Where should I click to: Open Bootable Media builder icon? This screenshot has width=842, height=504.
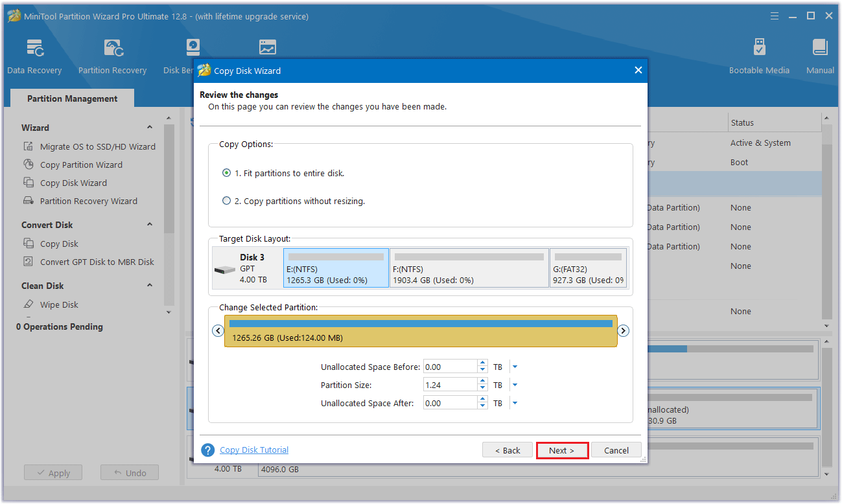(759, 56)
